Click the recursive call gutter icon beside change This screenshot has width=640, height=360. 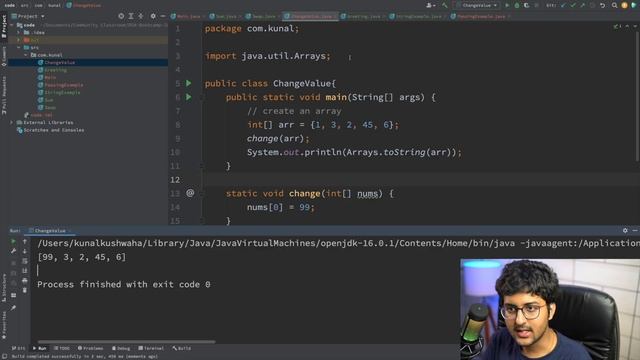(190, 193)
